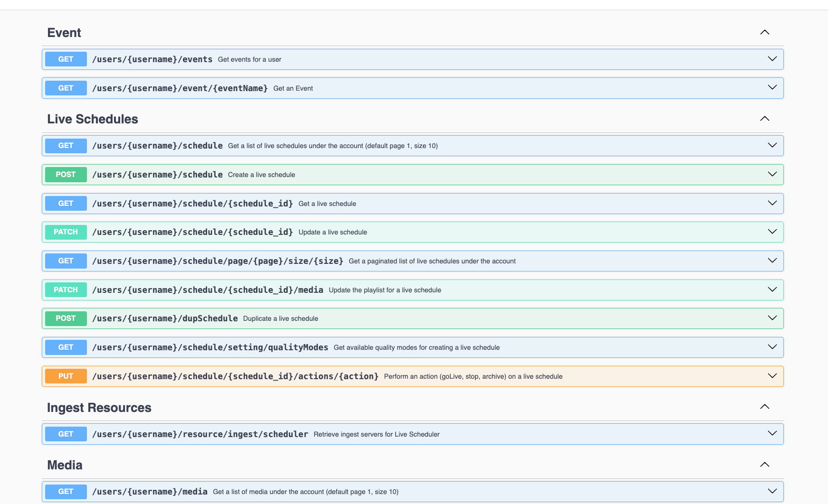Open the /users/{username}/resource/ingest/scheduler endpoint path

(200, 434)
